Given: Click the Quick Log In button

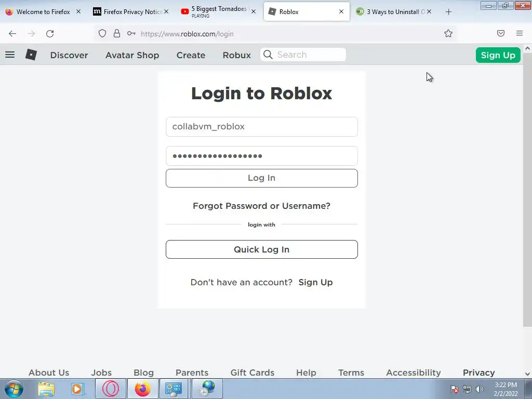Looking at the screenshot, I should coord(262,249).
